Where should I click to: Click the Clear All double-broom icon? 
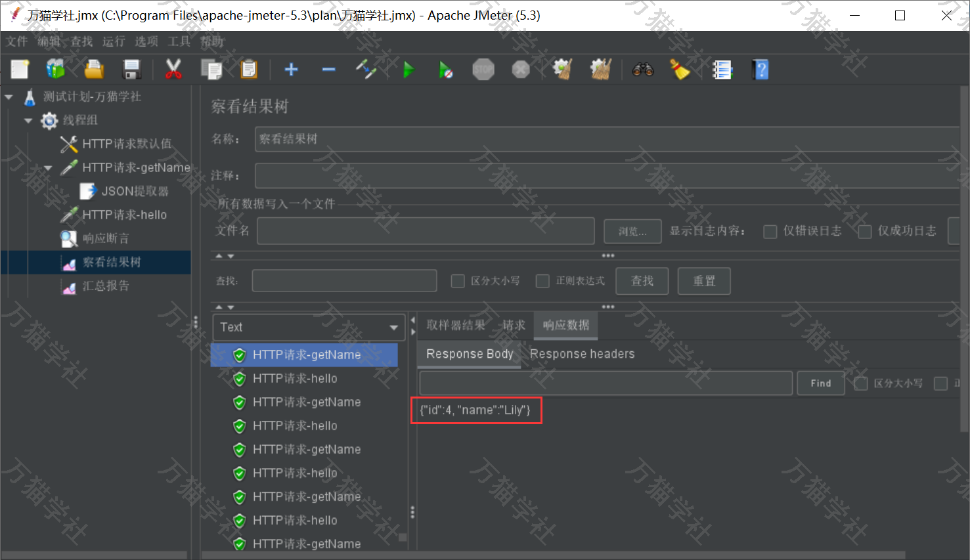click(600, 70)
